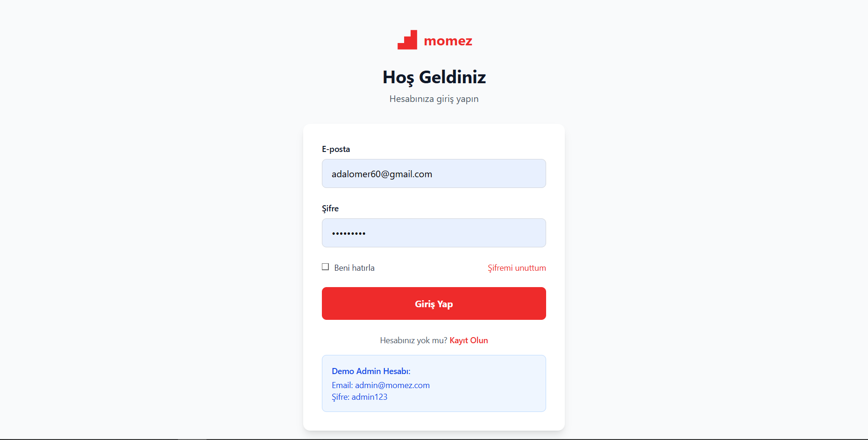Click the masked password dots
Viewport: 868px width, 440px height.
349,233
